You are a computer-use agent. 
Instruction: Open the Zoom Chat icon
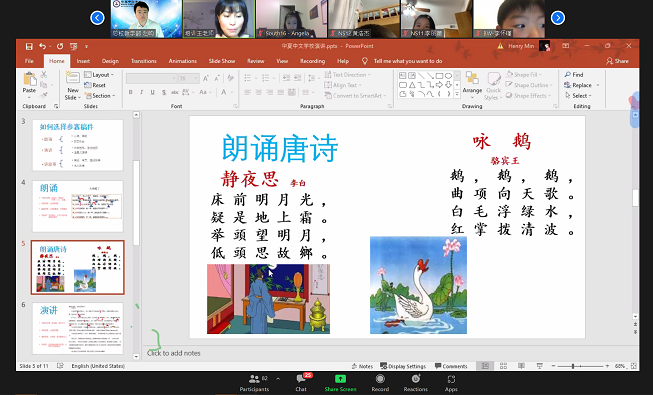click(x=301, y=382)
